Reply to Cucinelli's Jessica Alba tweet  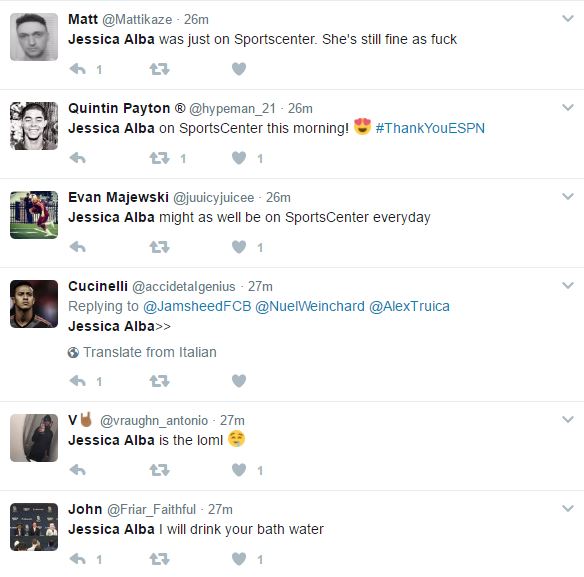pos(78,381)
